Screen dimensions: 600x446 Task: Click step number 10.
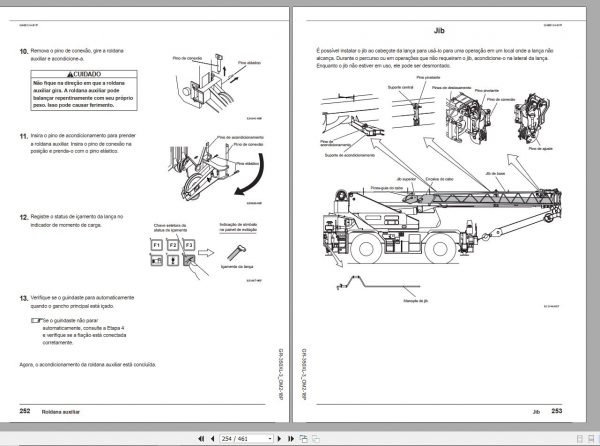pos(24,51)
